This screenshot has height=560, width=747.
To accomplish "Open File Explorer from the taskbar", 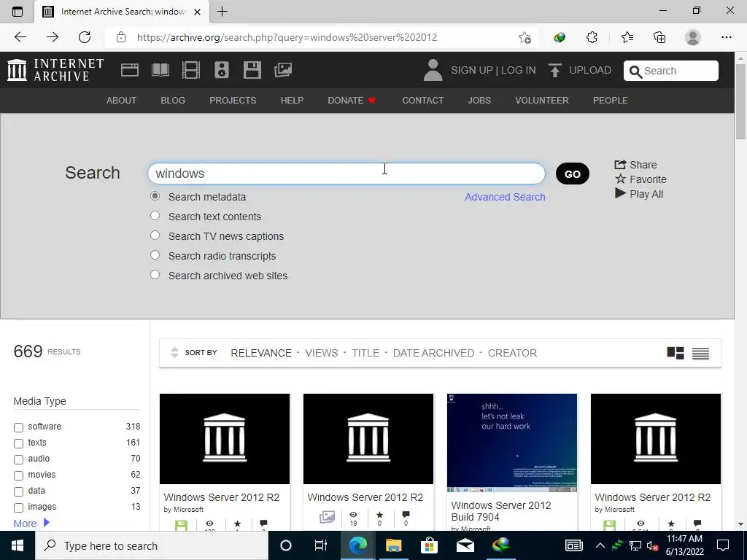I will coord(393,545).
